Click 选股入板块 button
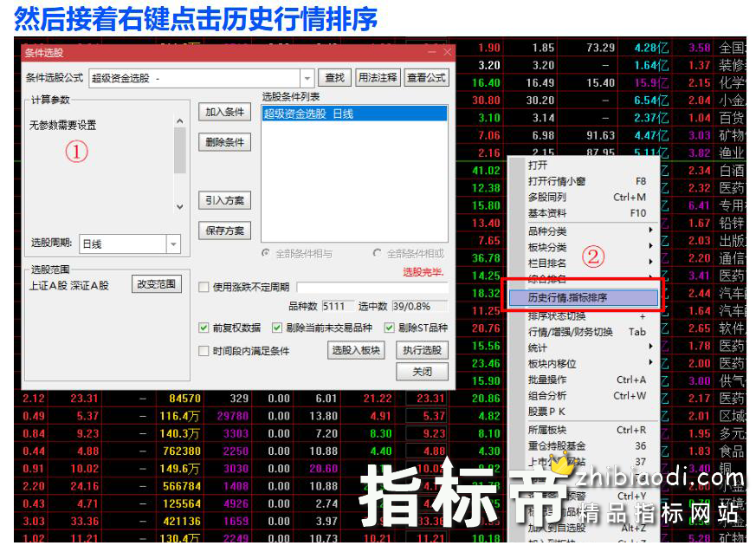 click(x=356, y=350)
